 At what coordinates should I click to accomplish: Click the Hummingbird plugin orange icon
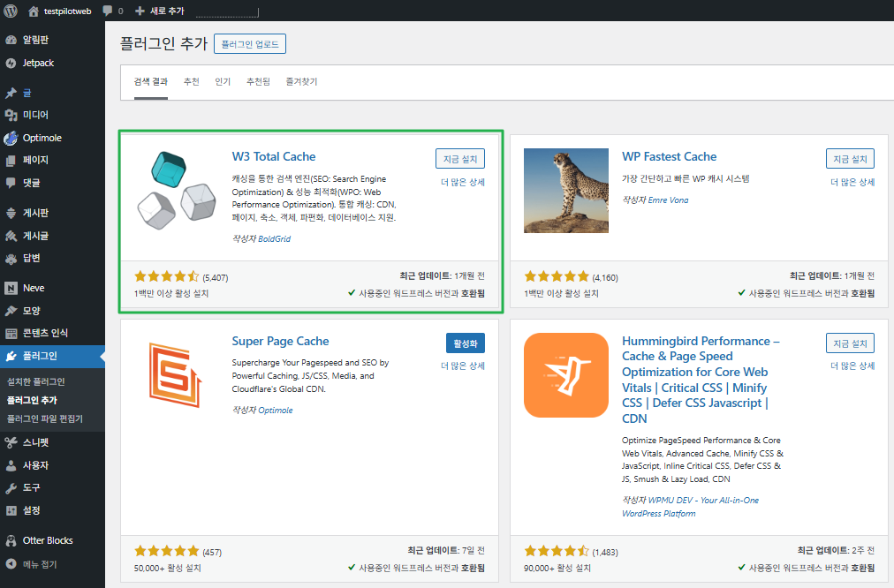[x=566, y=375]
